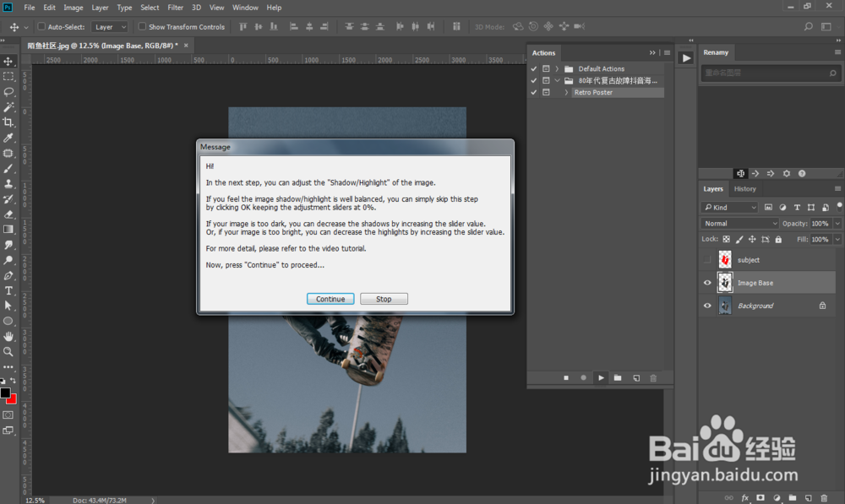Select the Gradient tool
The width and height of the screenshot is (845, 504).
point(8,230)
